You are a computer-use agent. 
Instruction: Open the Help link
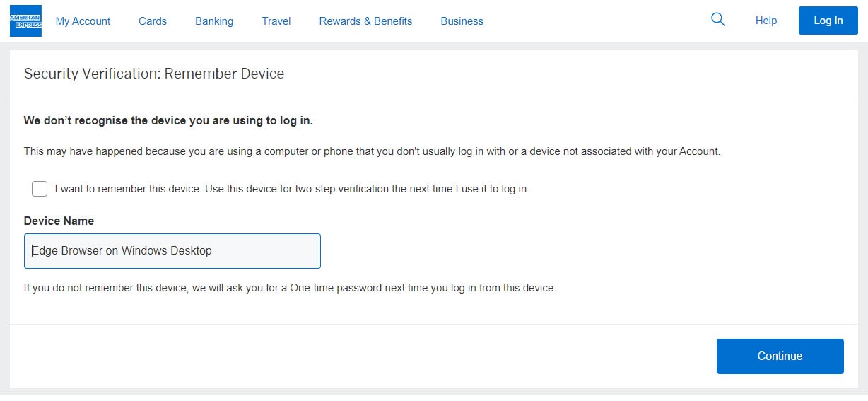[x=766, y=21]
